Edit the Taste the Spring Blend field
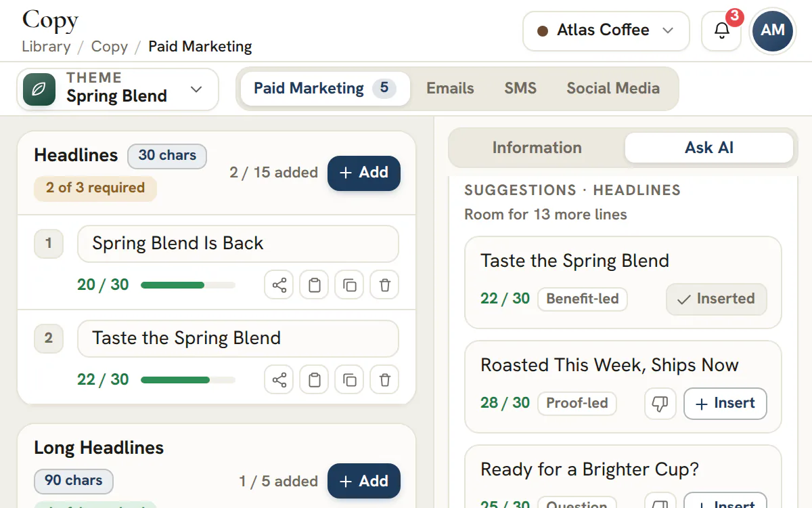Screen dimensions: 812x508 point(238,339)
